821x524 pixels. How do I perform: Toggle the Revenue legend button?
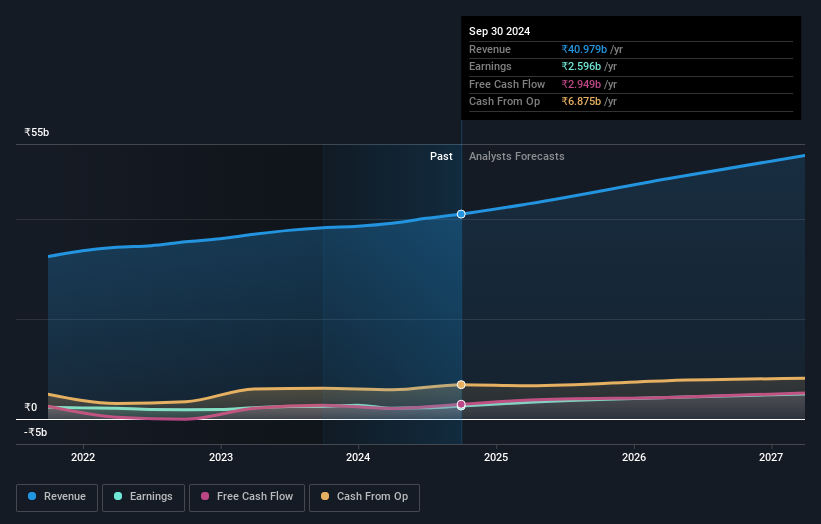click(57, 497)
